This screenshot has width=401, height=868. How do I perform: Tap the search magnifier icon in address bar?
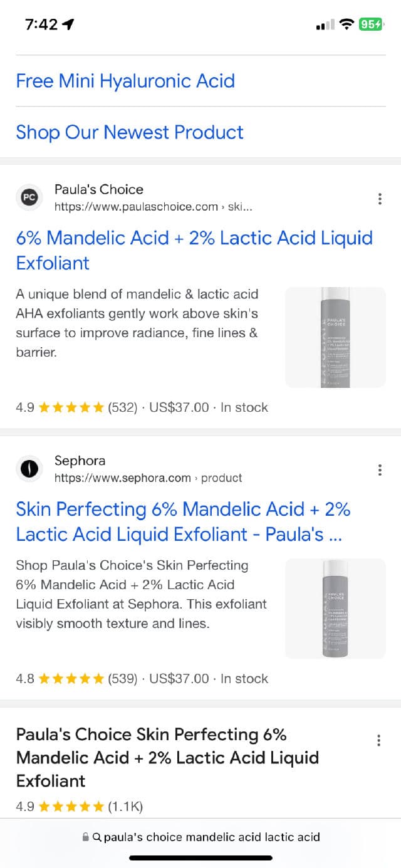tap(96, 837)
